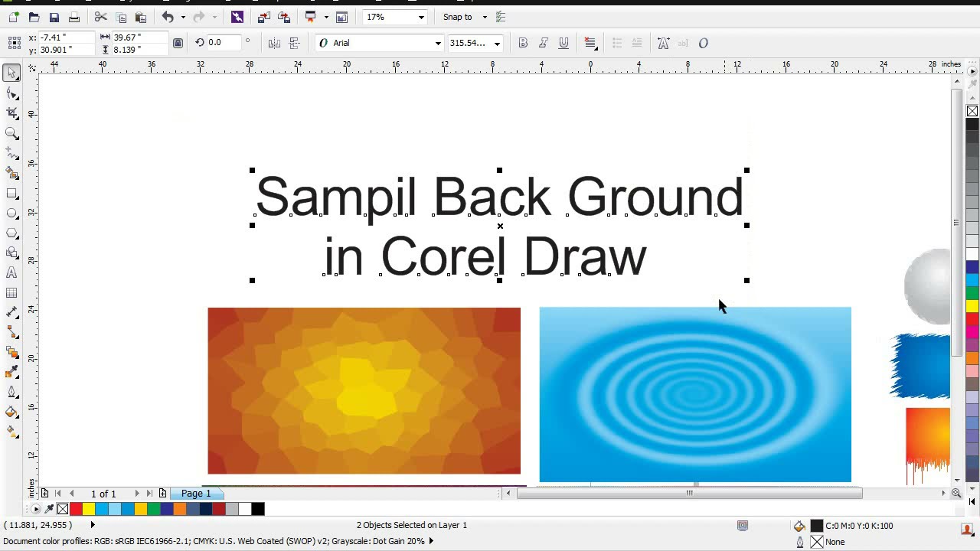This screenshot has width=980, height=551.
Task: Click the orange polygon background thumbnail
Action: point(364,391)
